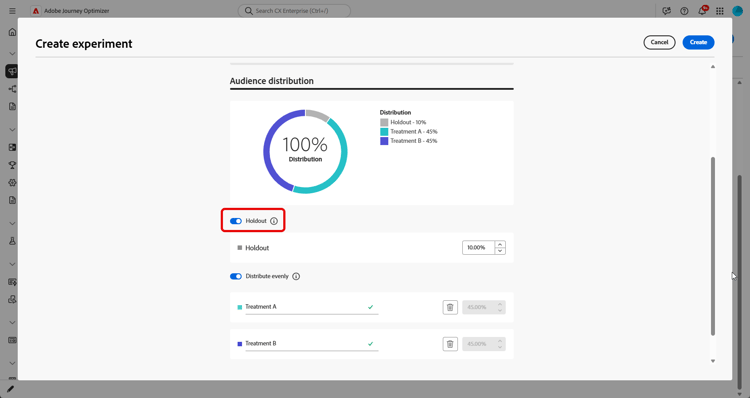Collapse the sidebar chevron above the checkerboard icon
Screen dimensions: 750x398
click(x=12, y=130)
